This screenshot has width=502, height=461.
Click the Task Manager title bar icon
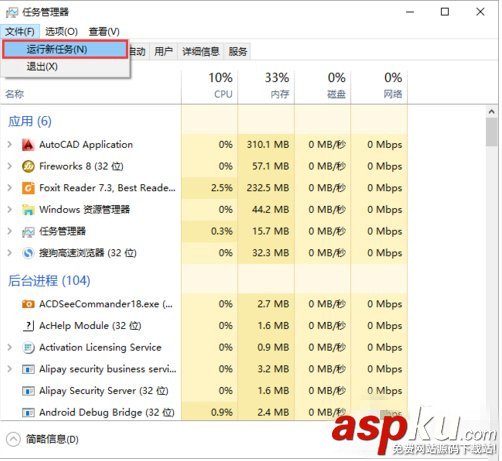pos(12,12)
